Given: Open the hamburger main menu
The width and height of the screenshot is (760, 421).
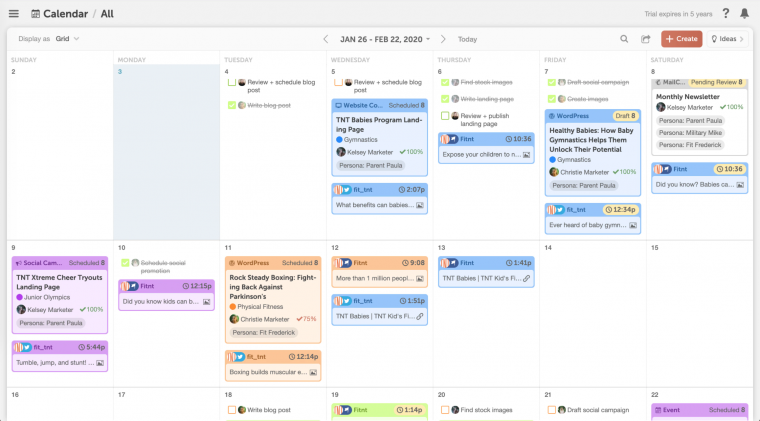Looking at the screenshot, I should pos(14,14).
